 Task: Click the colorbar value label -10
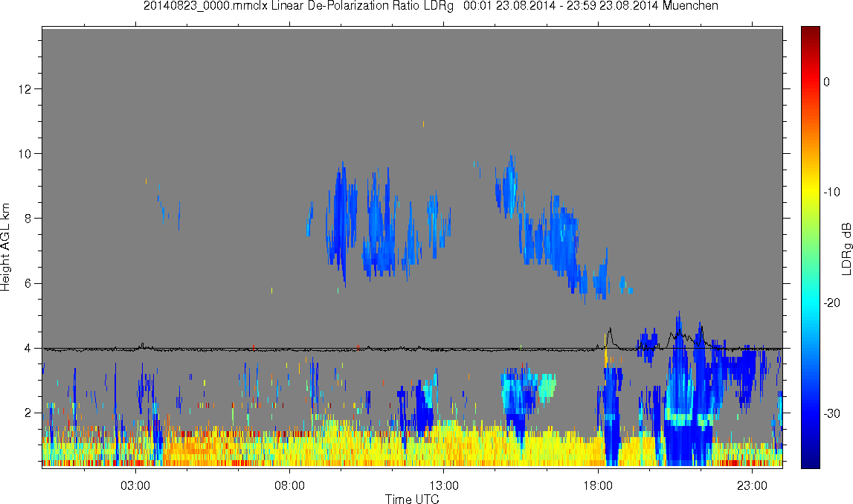tap(831, 192)
